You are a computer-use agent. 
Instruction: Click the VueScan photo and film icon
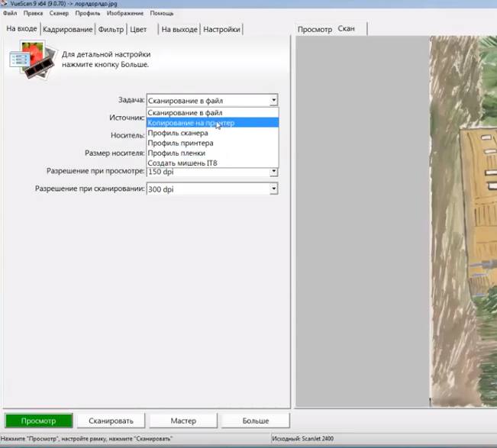(x=33, y=60)
